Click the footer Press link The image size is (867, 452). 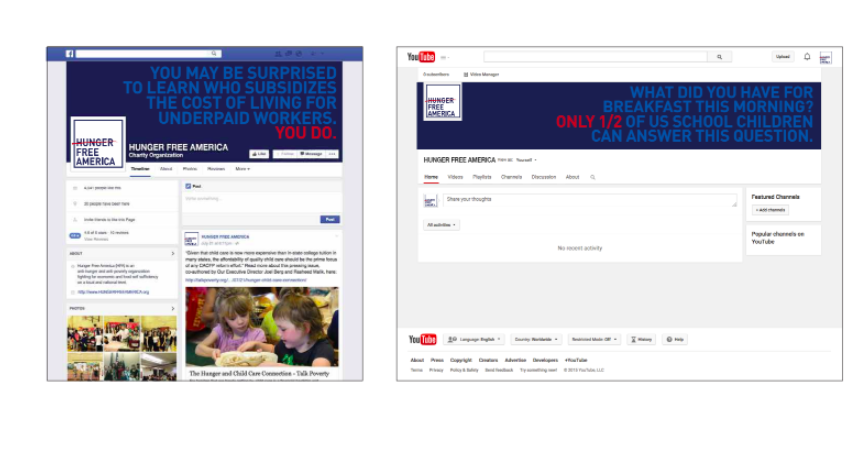437,360
